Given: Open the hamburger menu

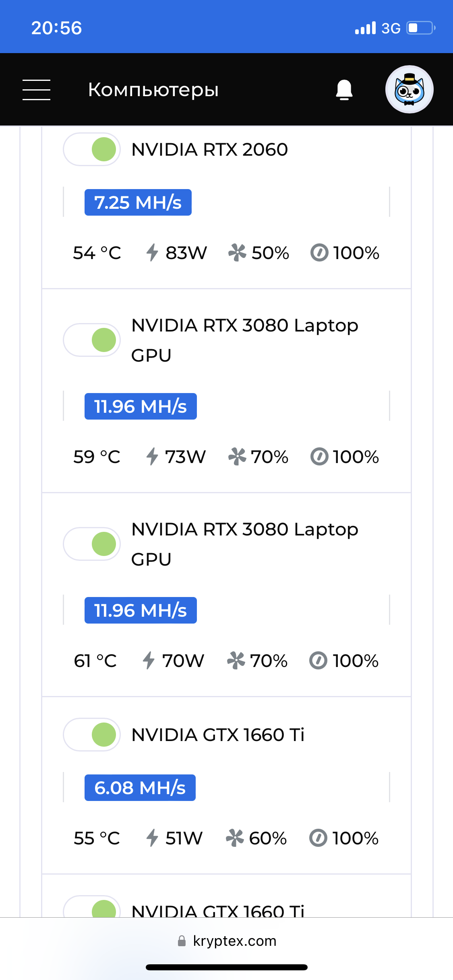Looking at the screenshot, I should [36, 90].
